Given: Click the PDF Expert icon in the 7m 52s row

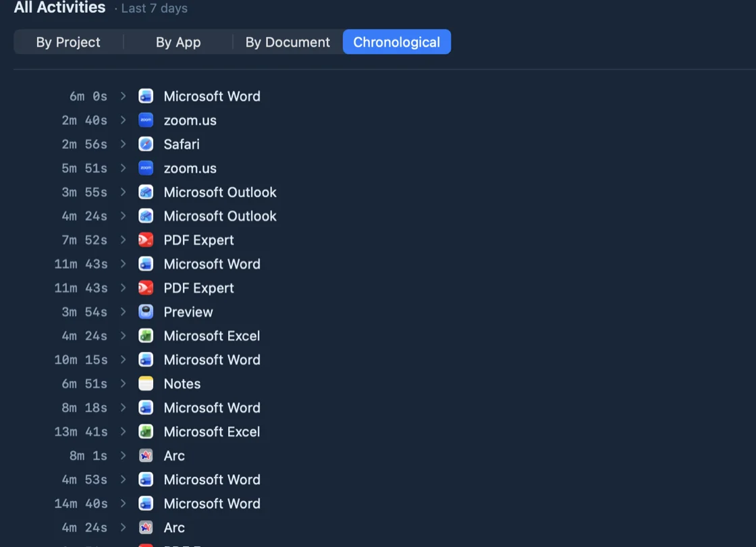Looking at the screenshot, I should pyautogui.click(x=146, y=240).
